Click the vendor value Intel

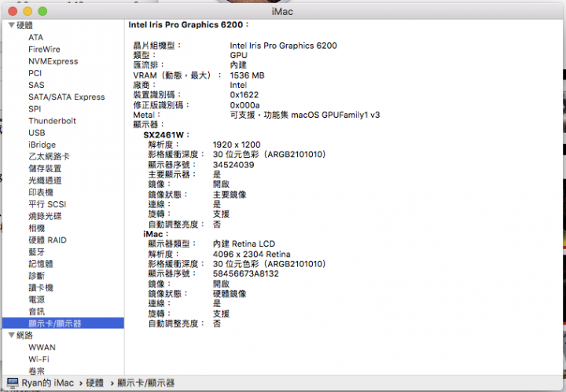238,85
